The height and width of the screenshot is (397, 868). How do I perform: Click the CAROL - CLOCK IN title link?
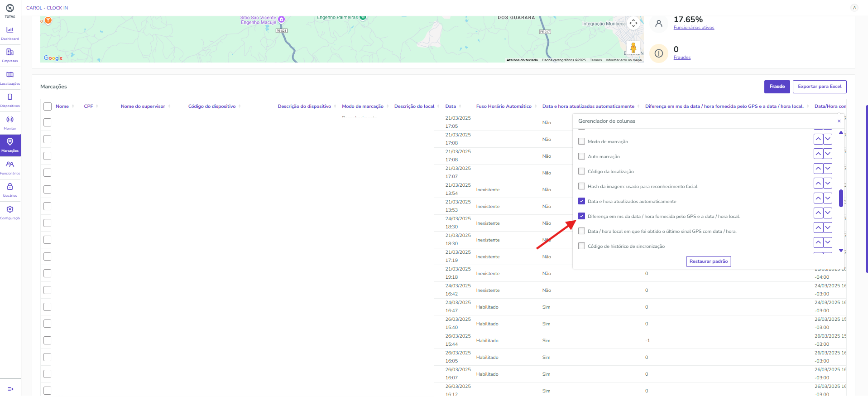[x=47, y=8]
